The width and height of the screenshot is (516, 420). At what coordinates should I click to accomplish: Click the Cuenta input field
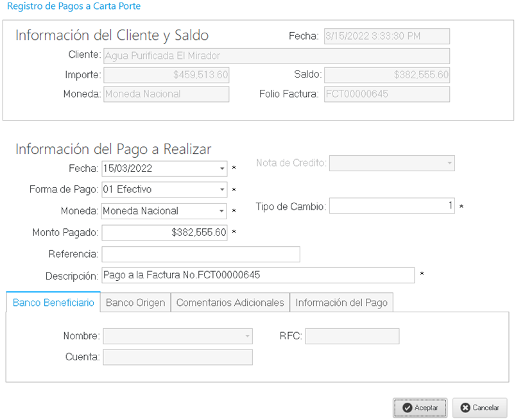click(x=178, y=357)
